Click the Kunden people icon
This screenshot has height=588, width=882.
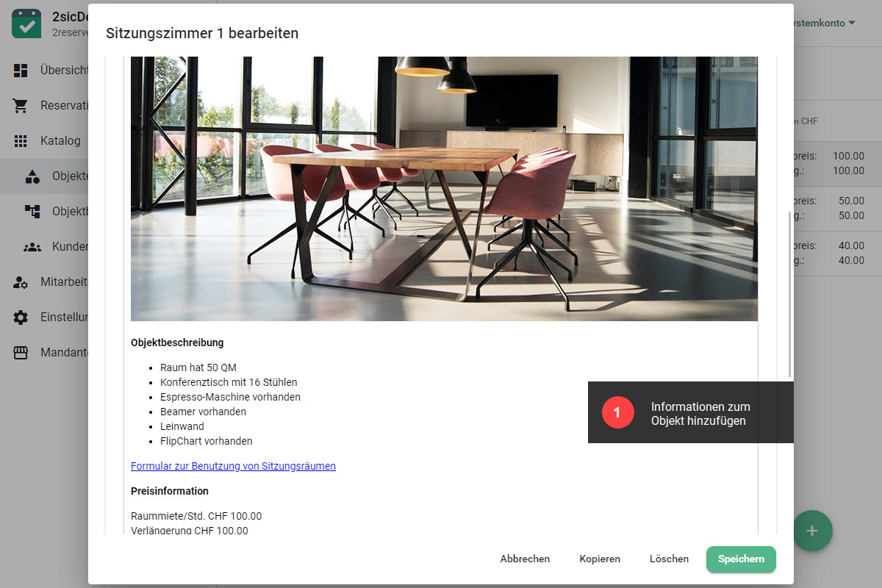click(32, 247)
